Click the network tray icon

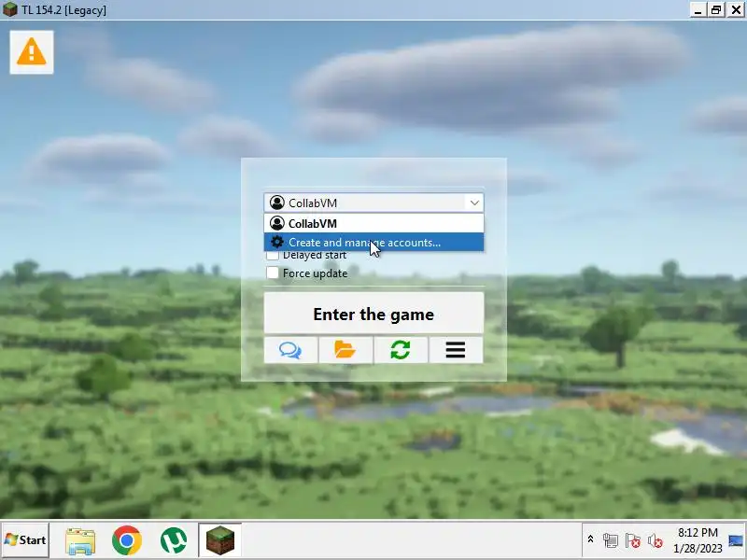(x=611, y=540)
